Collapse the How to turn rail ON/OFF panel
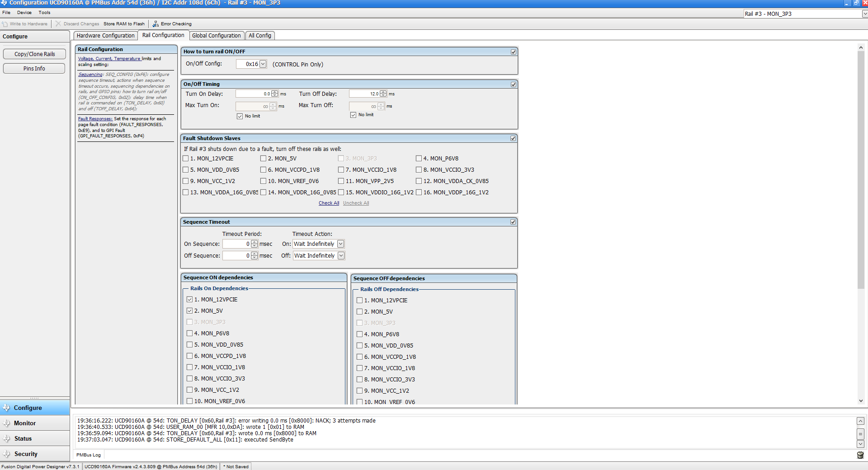Image resolution: width=868 pixels, height=470 pixels. 514,52
